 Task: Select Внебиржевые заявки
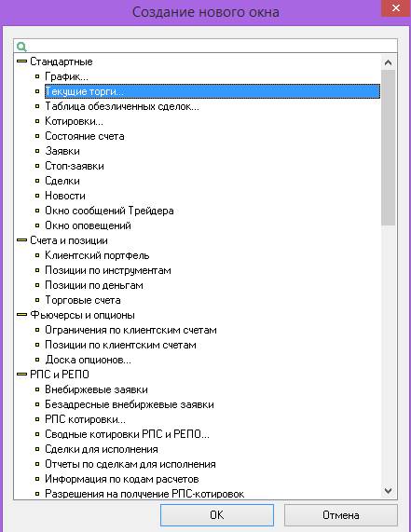coord(96,389)
